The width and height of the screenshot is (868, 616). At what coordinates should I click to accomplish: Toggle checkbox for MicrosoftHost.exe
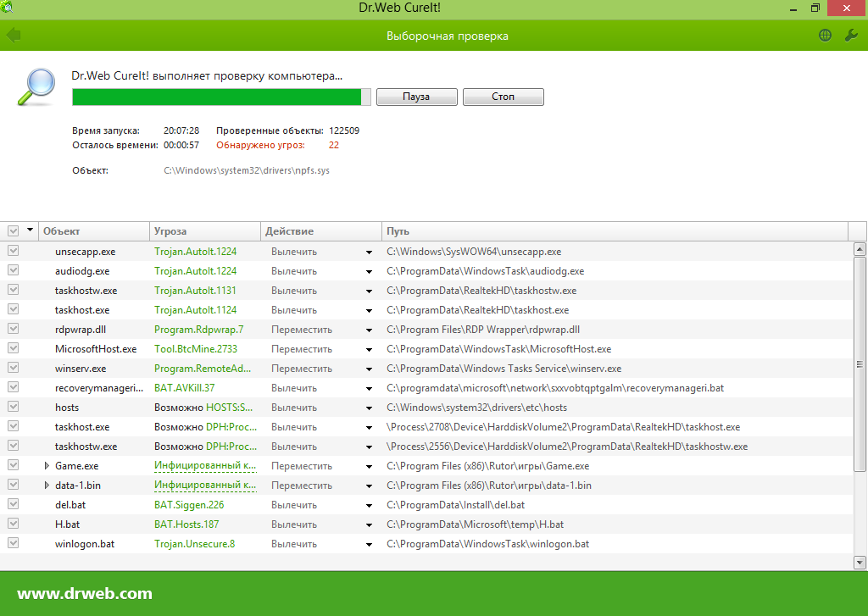point(14,348)
